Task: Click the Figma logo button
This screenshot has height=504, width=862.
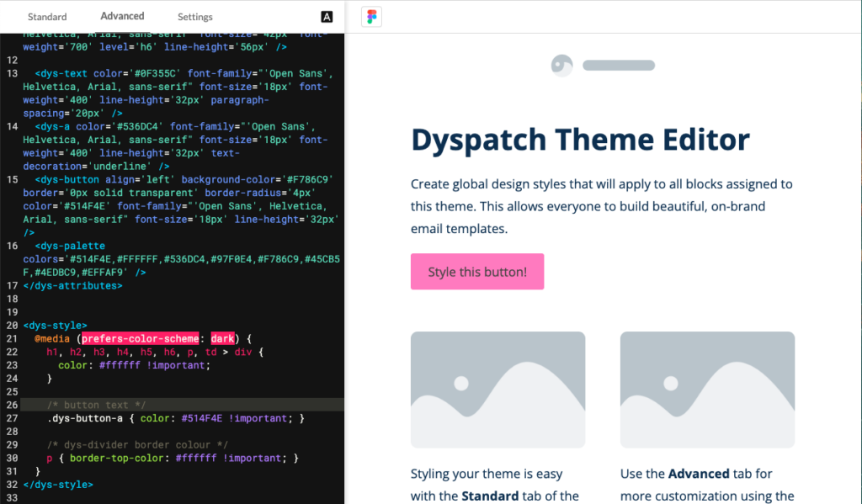Action: click(371, 17)
